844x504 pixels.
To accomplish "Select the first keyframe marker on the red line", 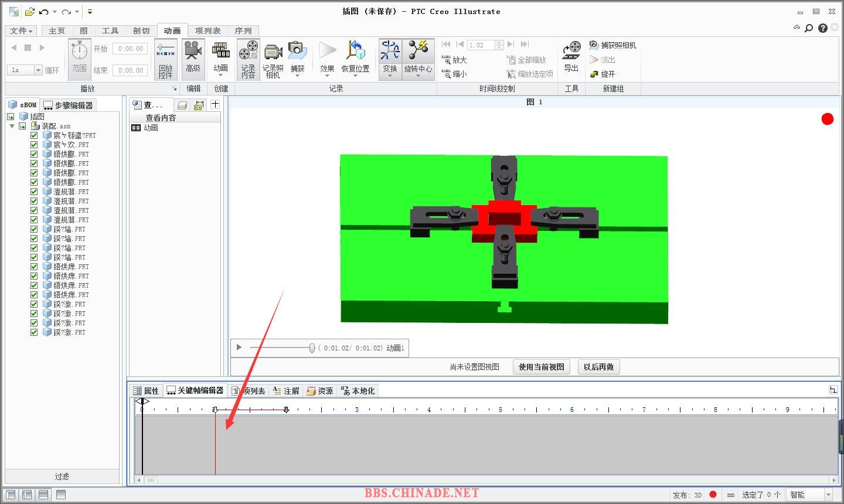I will click(x=215, y=410).
